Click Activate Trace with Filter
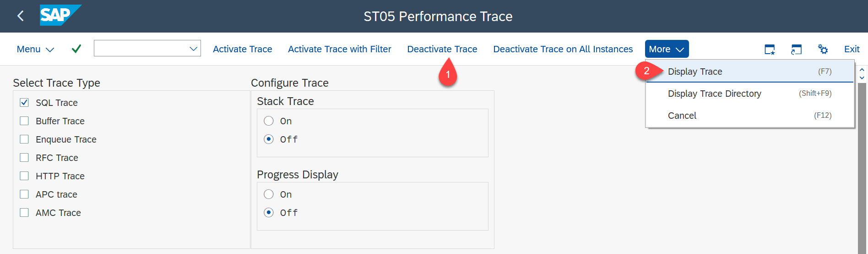The image size is (868, 254). (339, 49)
